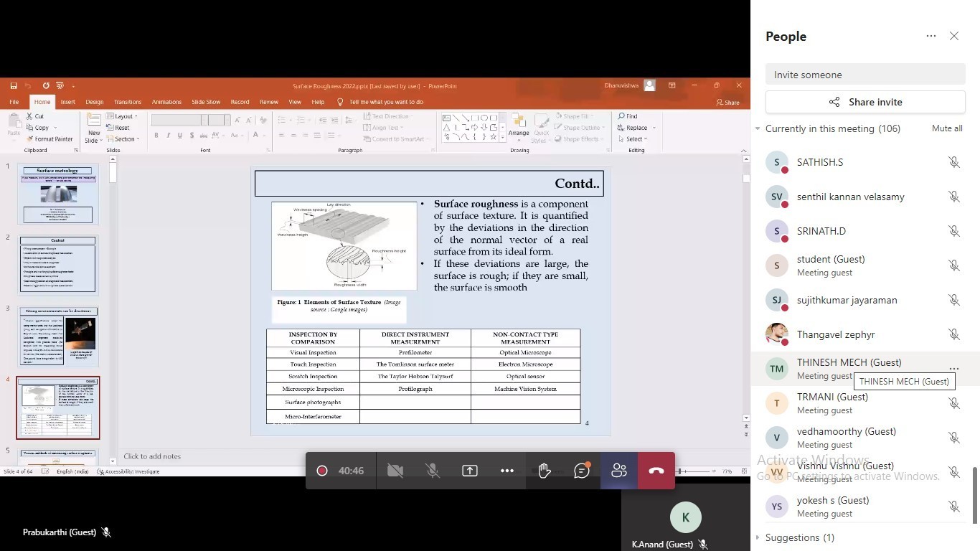Screen dimensions: 980x551
Task: Switch to the Slide Show tab
Action: pos(206,102)
